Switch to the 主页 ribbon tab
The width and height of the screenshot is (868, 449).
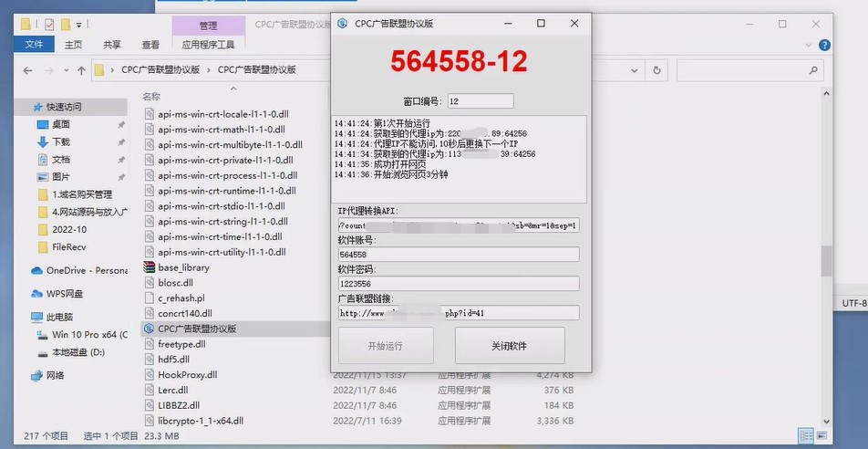point(73,45)
